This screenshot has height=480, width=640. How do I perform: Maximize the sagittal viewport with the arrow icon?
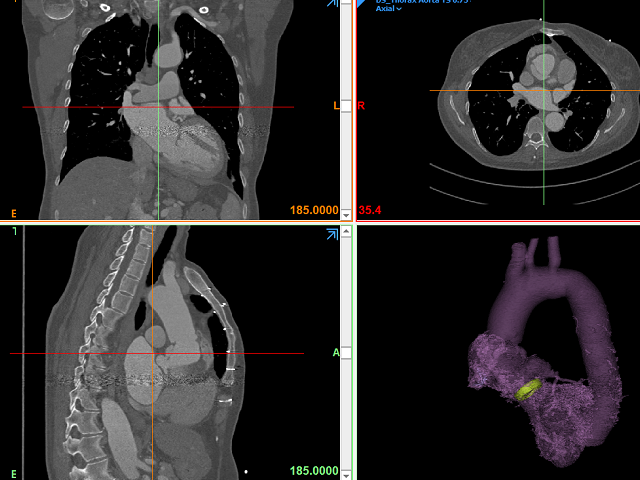pyautogui.click(x=332, y=234)
